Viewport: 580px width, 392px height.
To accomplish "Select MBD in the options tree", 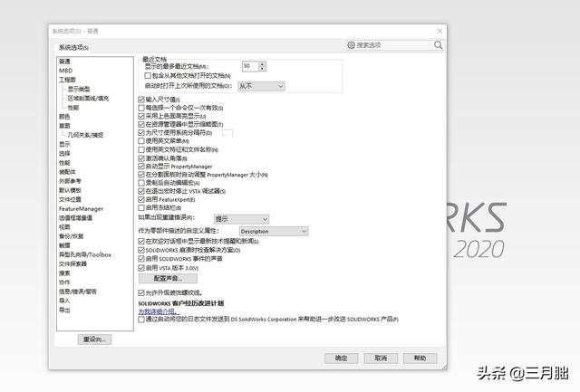I will pyautogui.click(x=66, y=71).
